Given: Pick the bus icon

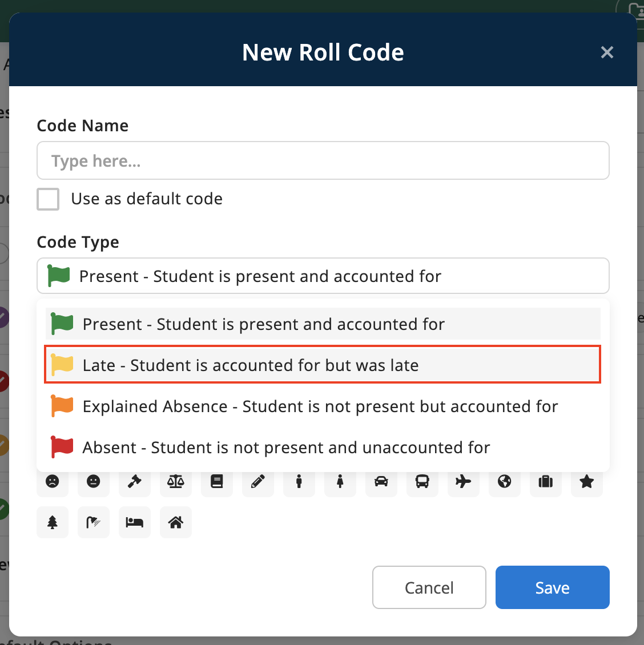Looking at the screenshot, I should click(422, 482).
